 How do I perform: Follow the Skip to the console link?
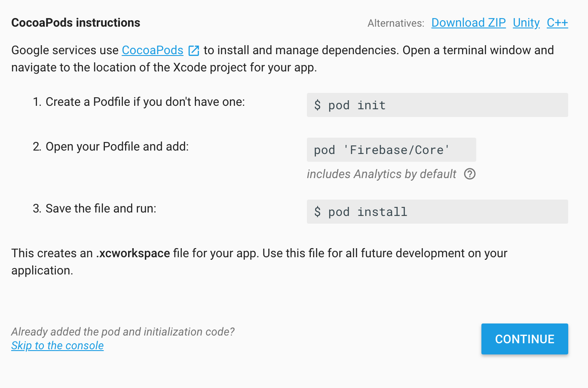pos(58,345)
